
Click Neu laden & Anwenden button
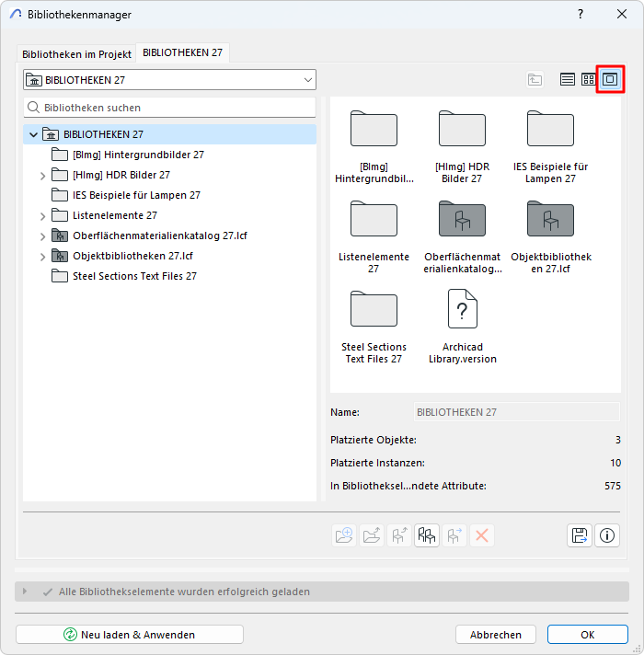[130, 635]
